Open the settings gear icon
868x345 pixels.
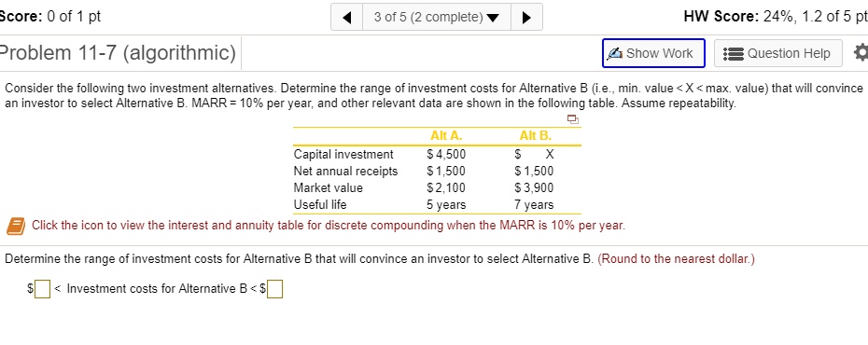click(x=861, y=53)
